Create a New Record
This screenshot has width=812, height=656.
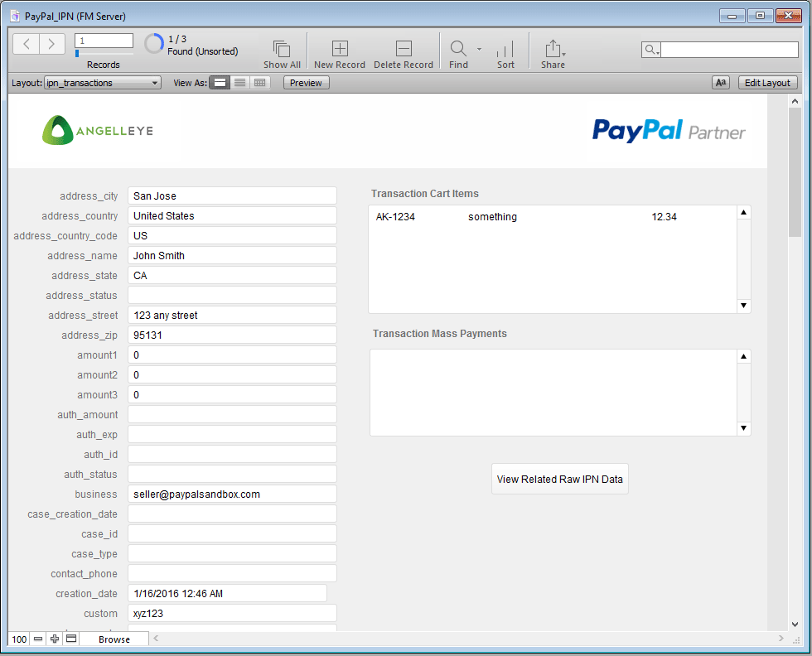(x=339, y=50)
